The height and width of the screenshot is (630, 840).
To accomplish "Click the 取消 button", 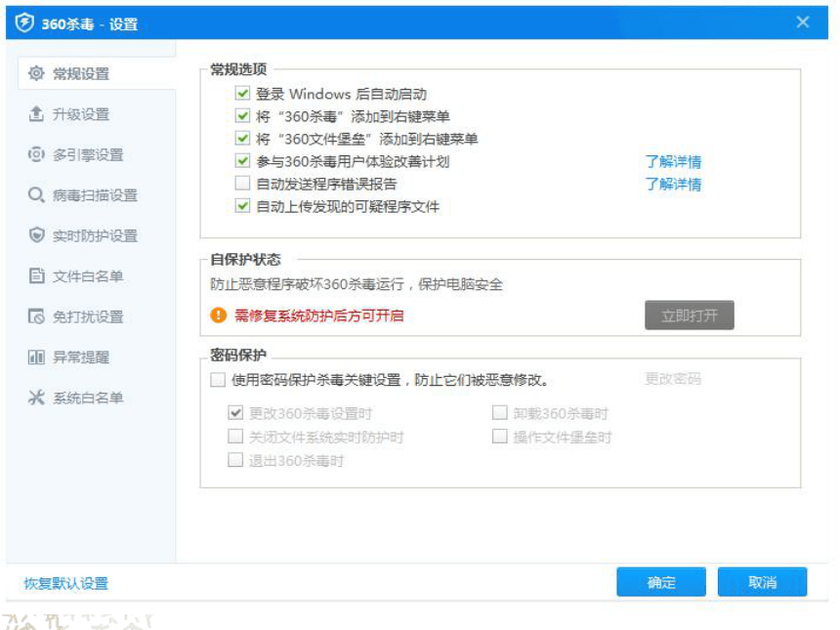I will point(762,582).
